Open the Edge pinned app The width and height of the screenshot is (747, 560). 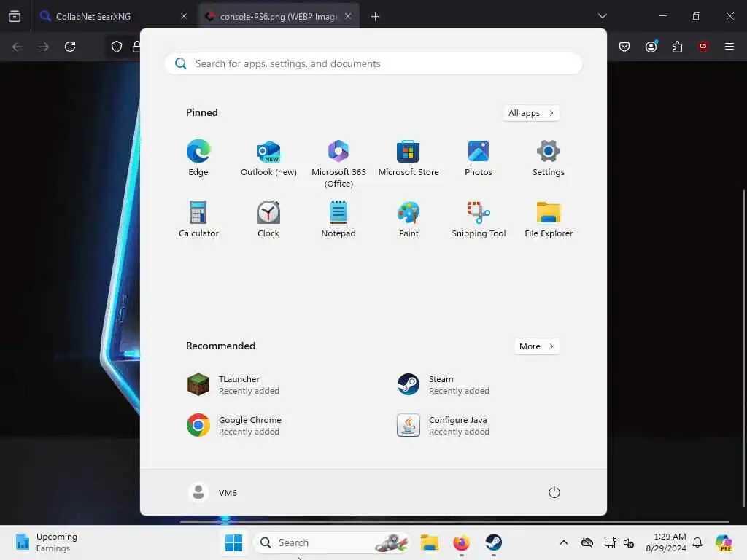[x=198, y=158]
